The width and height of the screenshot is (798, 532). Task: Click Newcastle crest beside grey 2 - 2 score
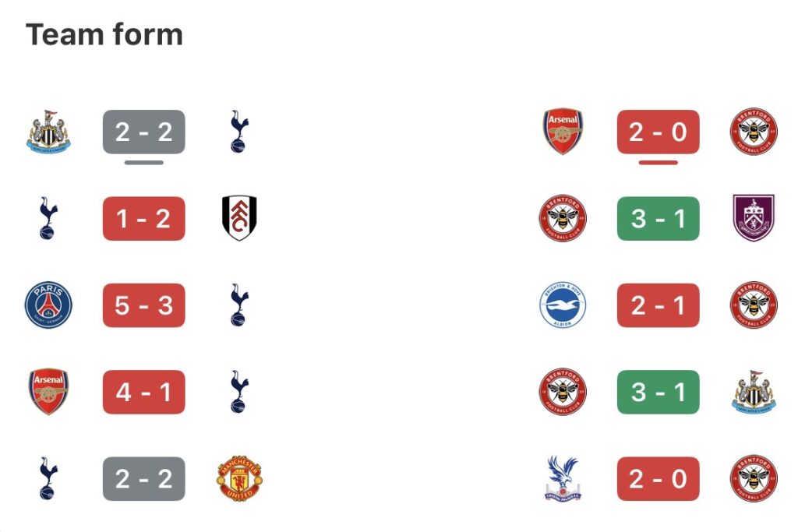click(48, 132)
